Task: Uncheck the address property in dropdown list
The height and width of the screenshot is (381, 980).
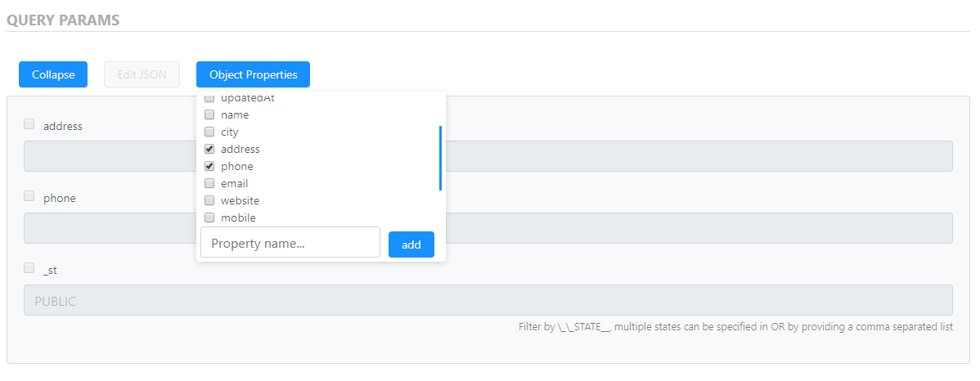Action: 209,150
